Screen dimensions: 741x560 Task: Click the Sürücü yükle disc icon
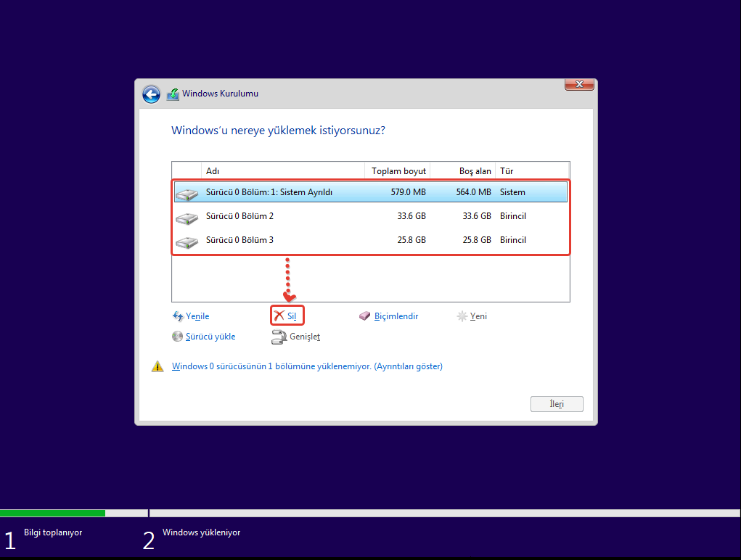pyautogui.click(x=178, y=337)
